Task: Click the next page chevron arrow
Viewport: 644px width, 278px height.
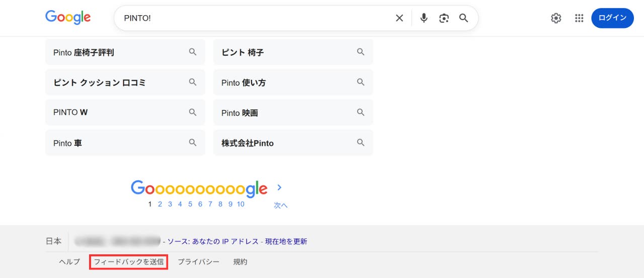Action: [x=280, y=187]
